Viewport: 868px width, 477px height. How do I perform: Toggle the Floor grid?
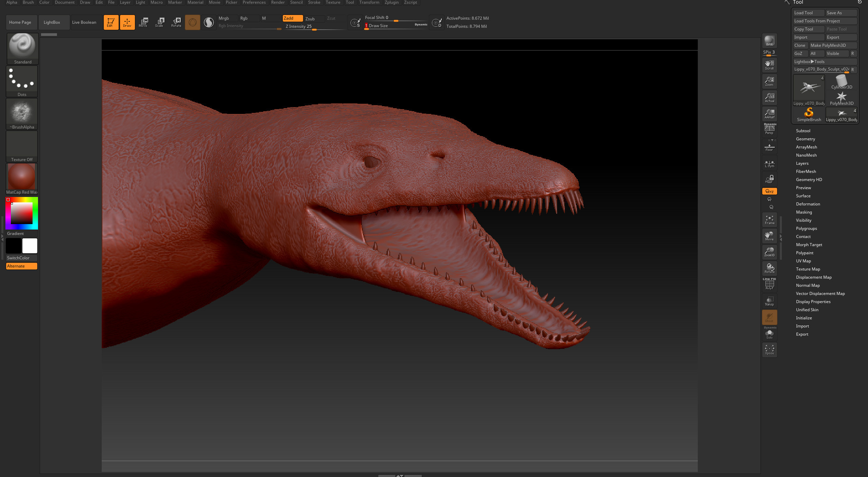click(769, 147)
